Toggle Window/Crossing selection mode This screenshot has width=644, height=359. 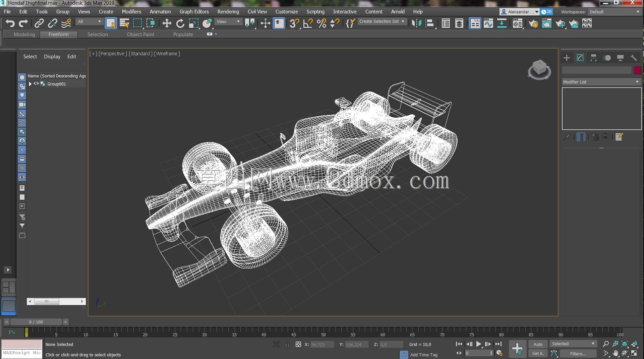pos(151,23)
